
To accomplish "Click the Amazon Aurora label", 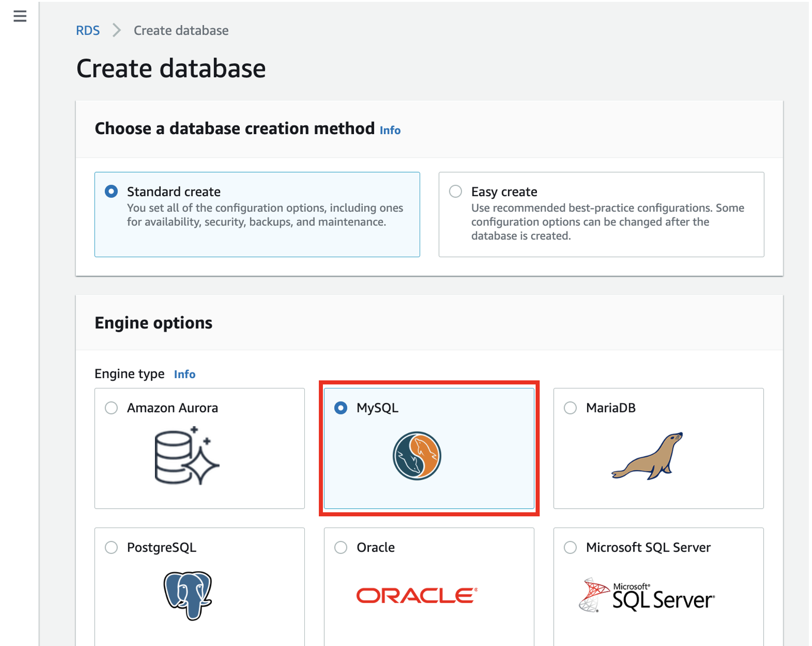I will click(x=173, y=408).
